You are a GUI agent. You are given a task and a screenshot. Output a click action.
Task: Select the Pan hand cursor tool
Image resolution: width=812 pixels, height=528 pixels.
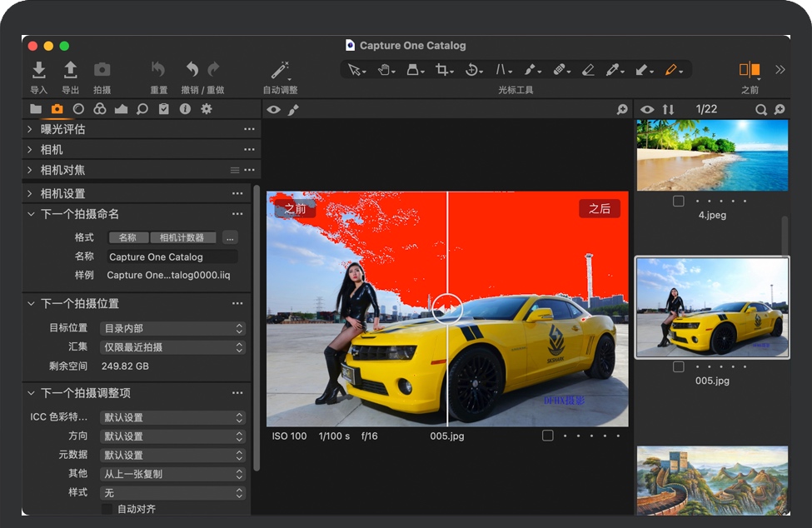[x=385, y=70]
